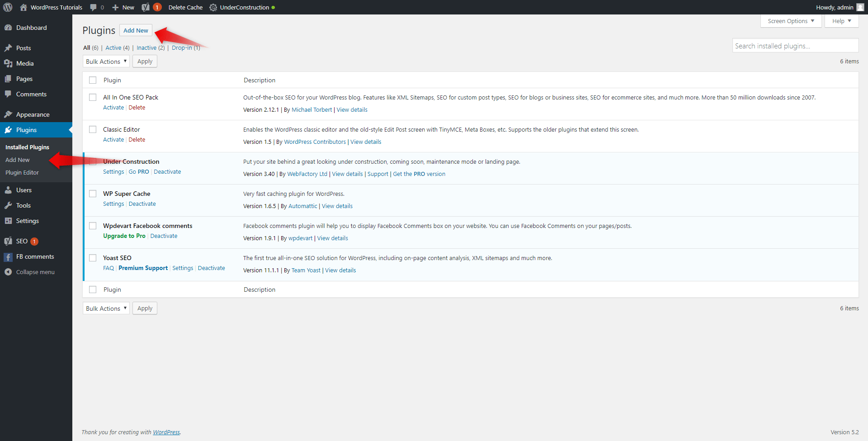This screenshot has height=441, width=868.
Task: Click the UnderConstruction gear icon
Action: tap(213, 7)
